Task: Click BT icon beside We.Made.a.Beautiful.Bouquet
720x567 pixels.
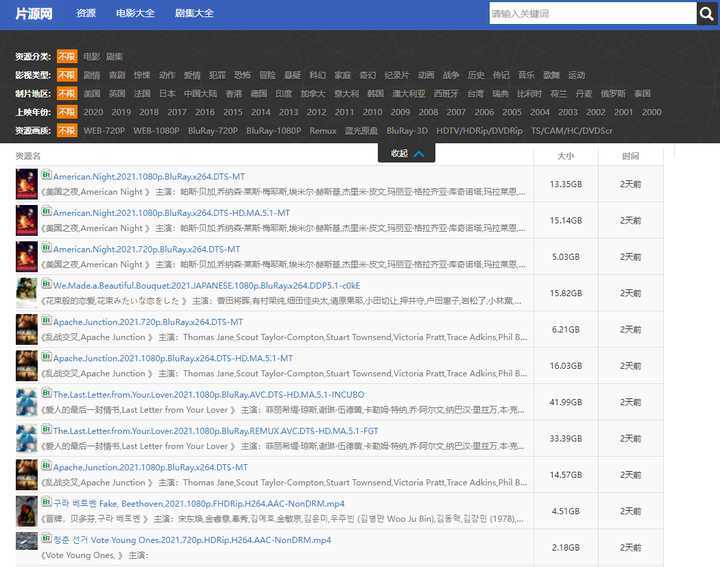Action: 46,283
